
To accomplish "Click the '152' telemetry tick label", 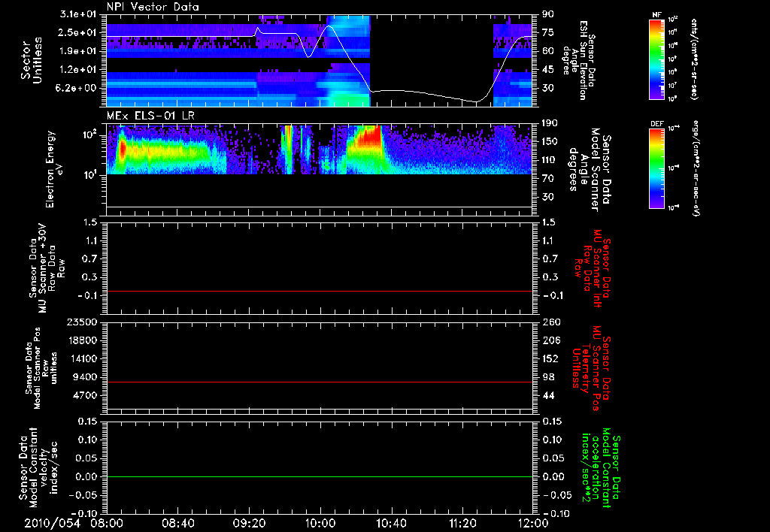I will [x=550, y=358].
